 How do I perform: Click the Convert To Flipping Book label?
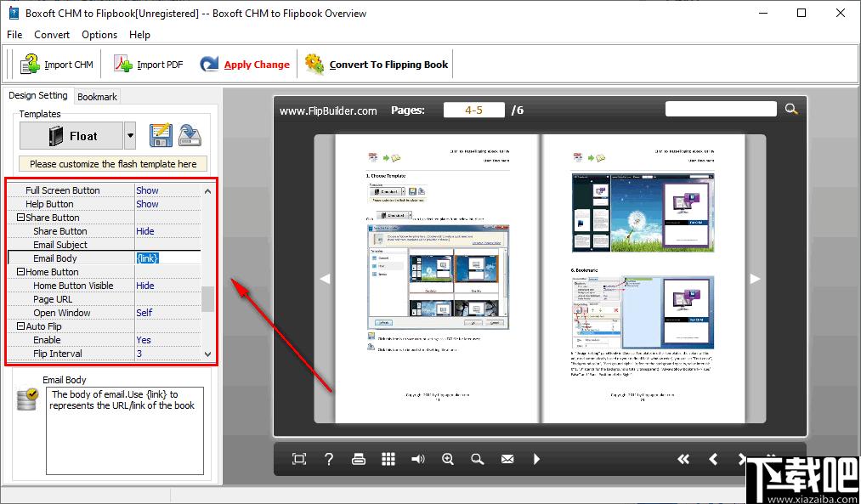pos(388,65)
